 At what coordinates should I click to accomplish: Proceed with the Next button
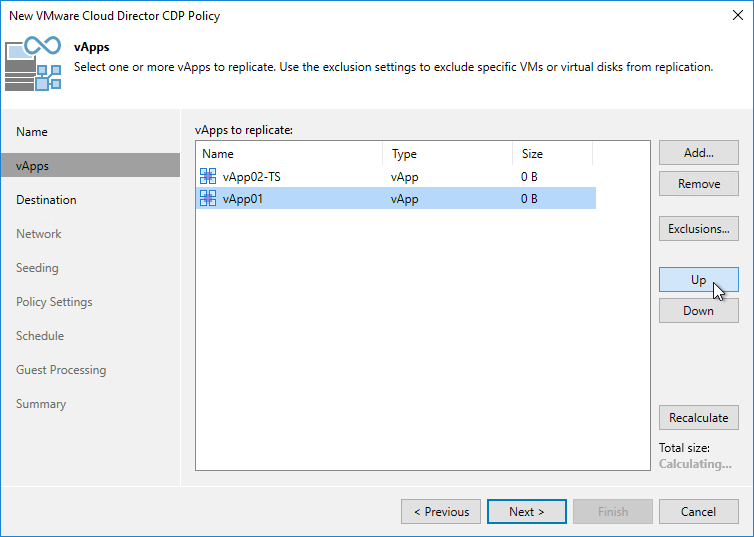coord(527,512)
